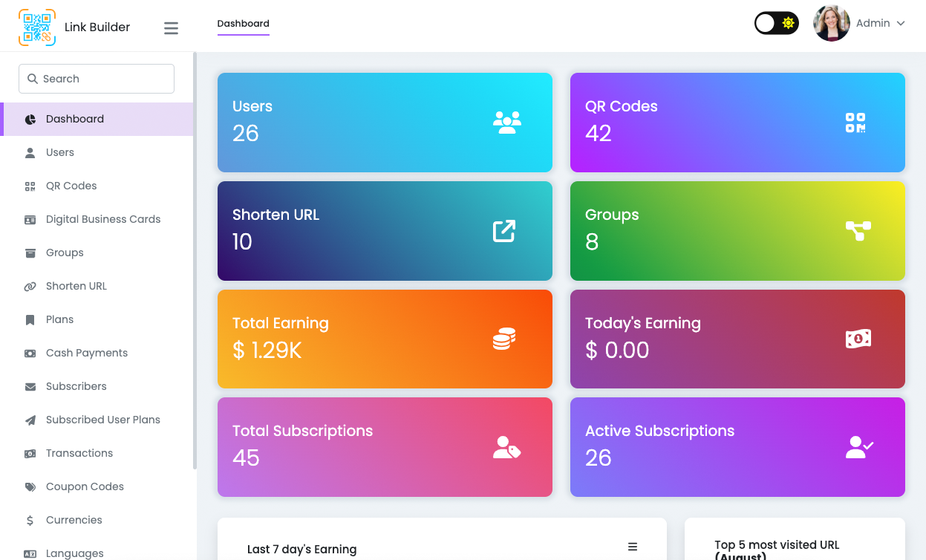Click the Shorten URL external link icon
The height and width of the screenshot is (560, 926).
pyautogui.click(x=504, y=231)
